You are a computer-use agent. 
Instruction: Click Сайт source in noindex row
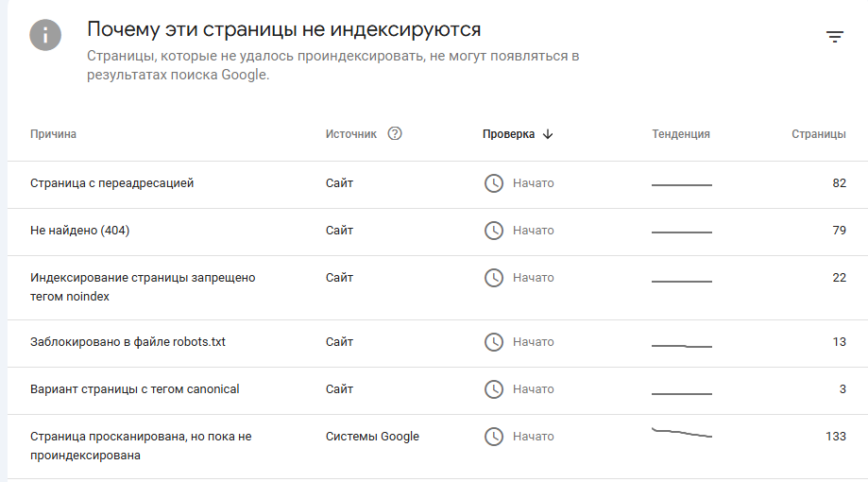(x=339, y=278)
